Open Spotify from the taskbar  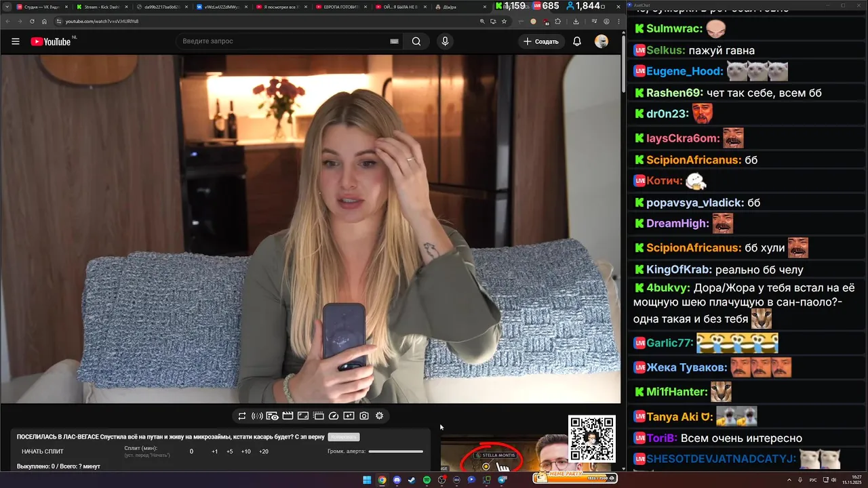427,480
